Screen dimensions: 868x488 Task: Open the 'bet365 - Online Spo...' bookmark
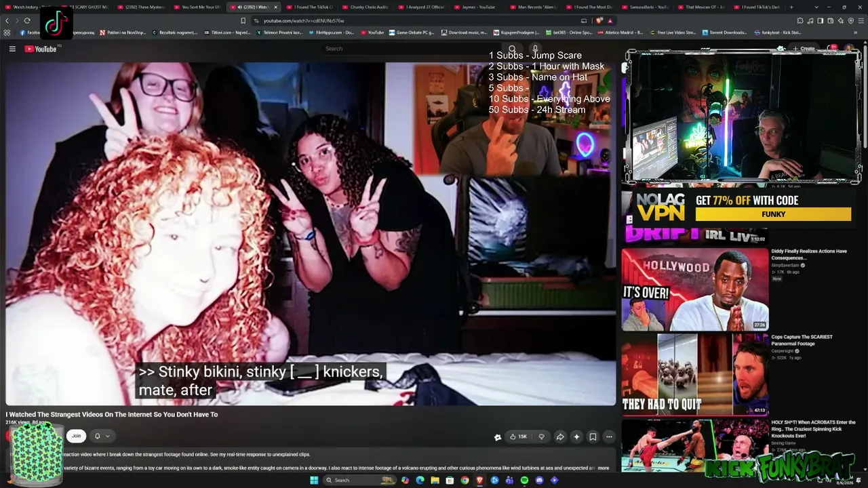point(570,33)
